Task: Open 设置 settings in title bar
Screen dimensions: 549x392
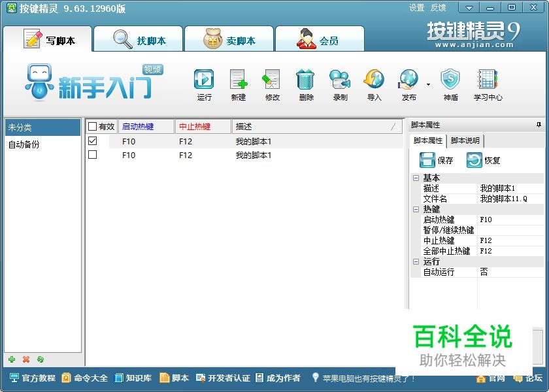Action: (417, 7)
